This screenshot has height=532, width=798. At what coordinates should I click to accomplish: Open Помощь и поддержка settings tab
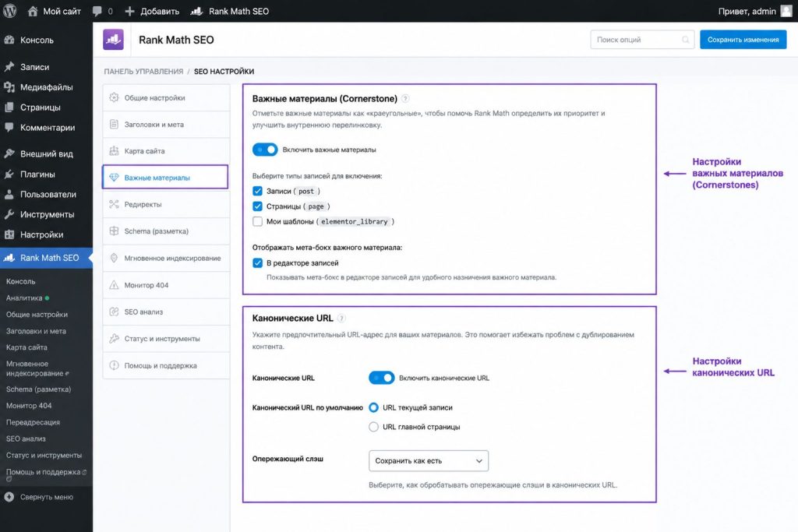click(x=166, y=365)
